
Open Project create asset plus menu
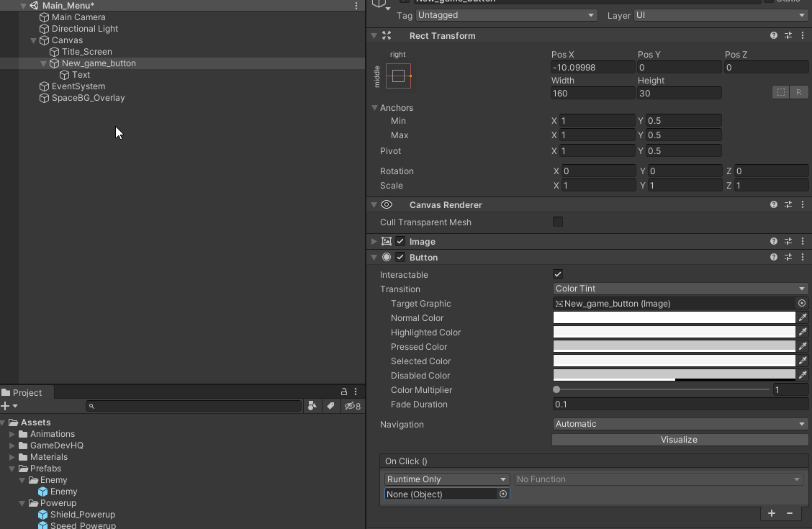(9, 407)
